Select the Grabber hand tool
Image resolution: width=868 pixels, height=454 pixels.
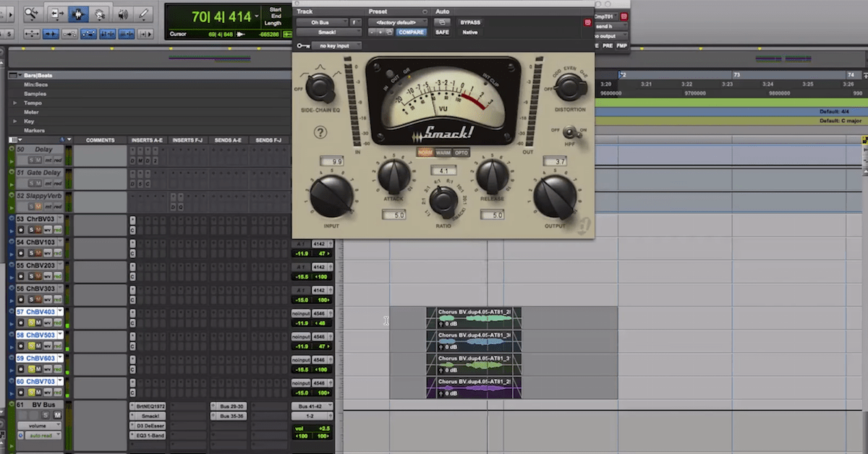click(x=99, y=12)
